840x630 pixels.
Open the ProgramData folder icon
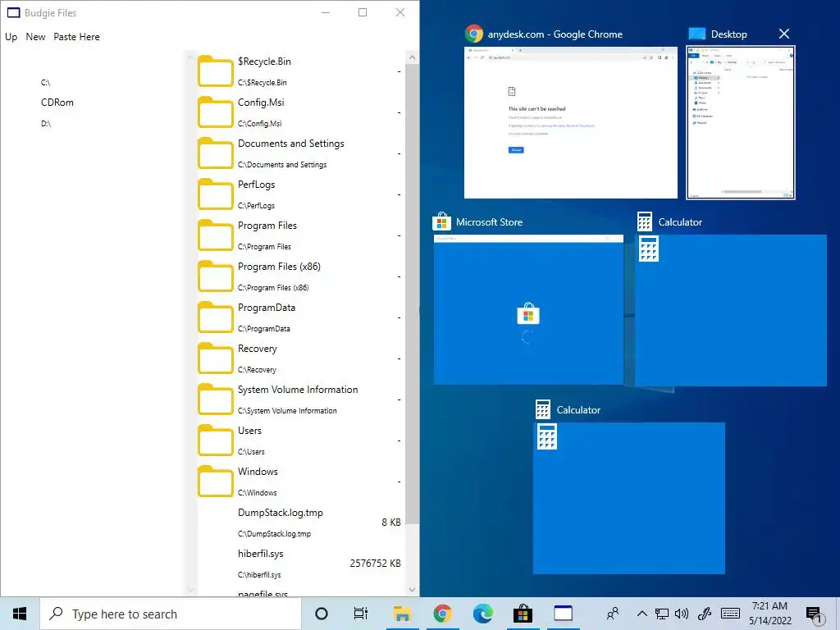(x=216, y=317)
